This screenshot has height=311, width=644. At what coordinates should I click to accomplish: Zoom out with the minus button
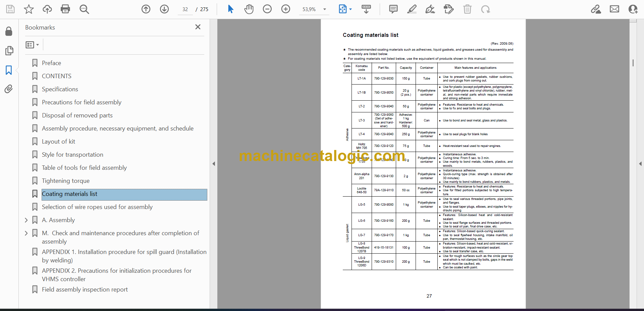tap(267, 9)
